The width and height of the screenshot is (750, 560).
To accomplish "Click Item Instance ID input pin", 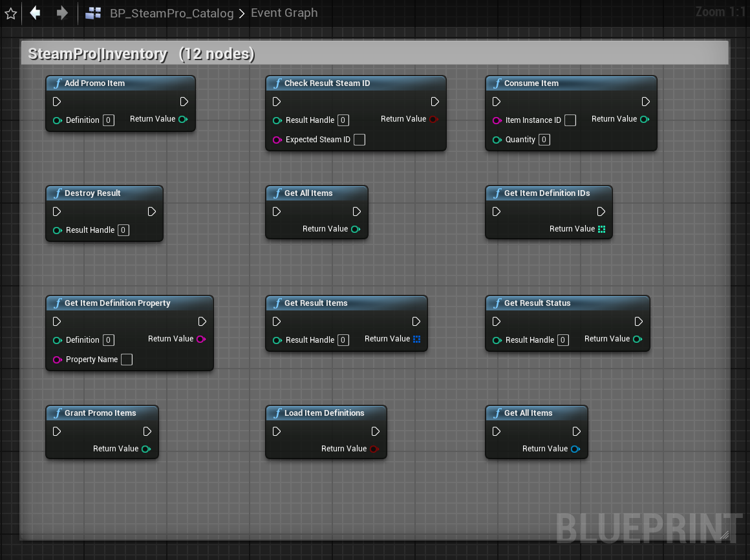I will point(497,120).
